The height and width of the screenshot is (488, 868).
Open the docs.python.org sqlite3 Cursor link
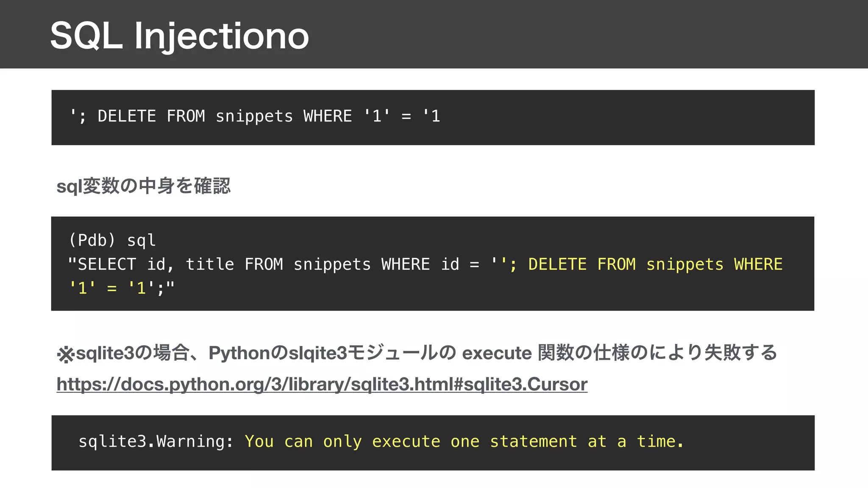(x=322, y=384)
